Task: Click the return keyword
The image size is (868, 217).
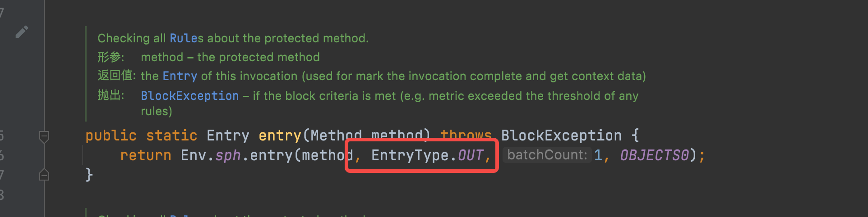Action: click(x=146, y=155)
